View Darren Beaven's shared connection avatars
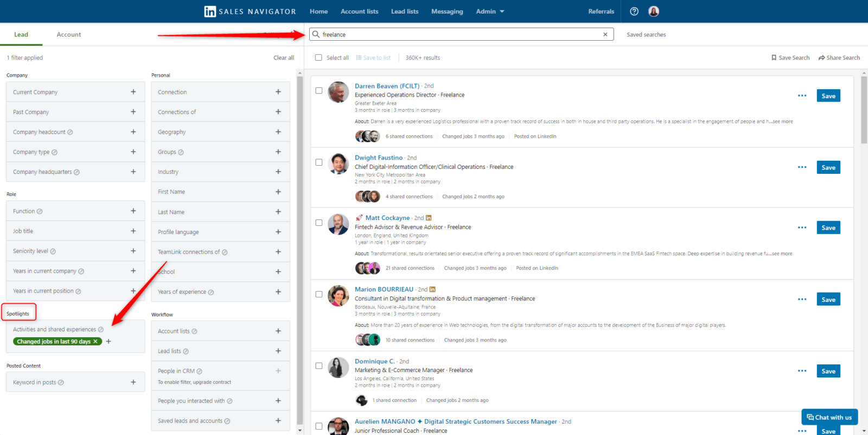Screen dimensions: 868x435 click(368, 136)
